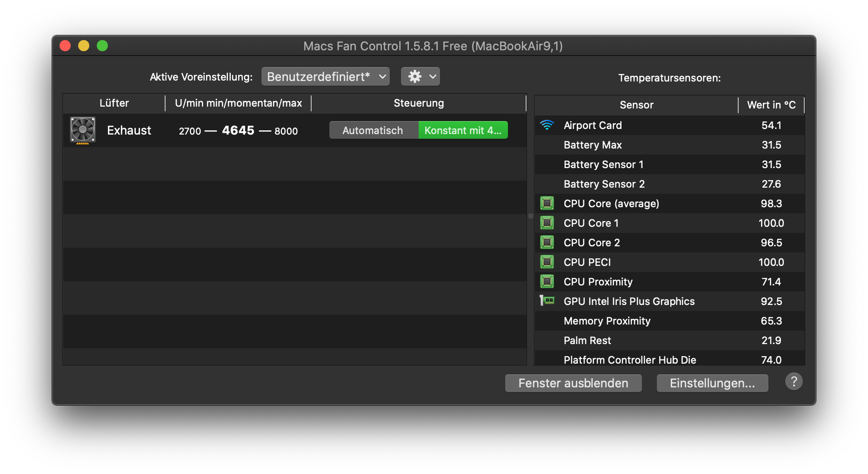Click the Palm Rest value 21.9
This screenshot has width=868, height=474.
(771, 340)
